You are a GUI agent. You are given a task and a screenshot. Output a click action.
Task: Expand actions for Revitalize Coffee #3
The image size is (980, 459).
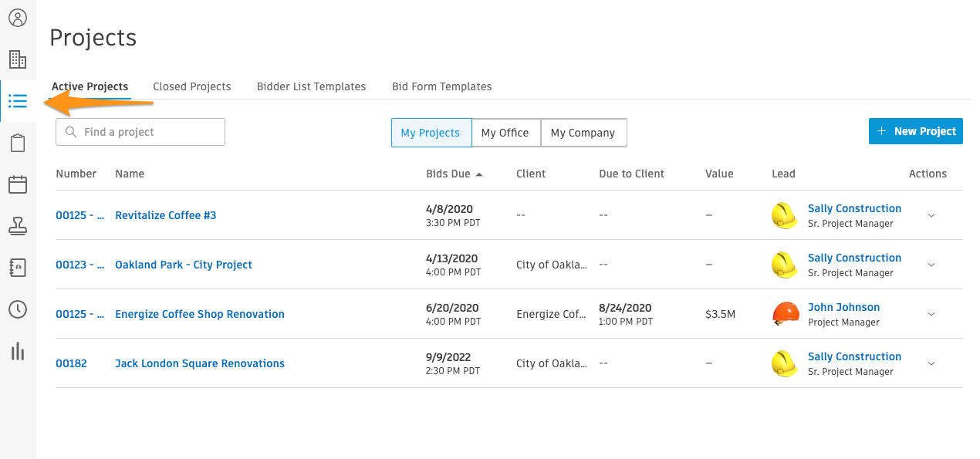931,216
